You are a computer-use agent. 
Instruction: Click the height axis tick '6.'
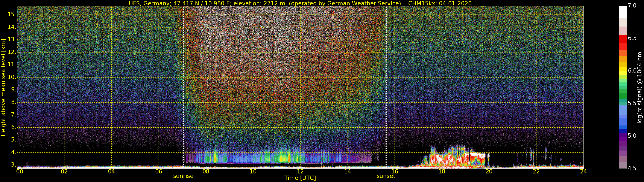point(13,127)
